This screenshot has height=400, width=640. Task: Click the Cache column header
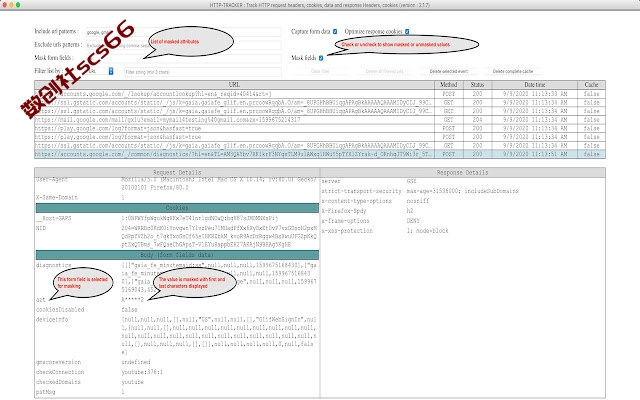tap(591, 85)
